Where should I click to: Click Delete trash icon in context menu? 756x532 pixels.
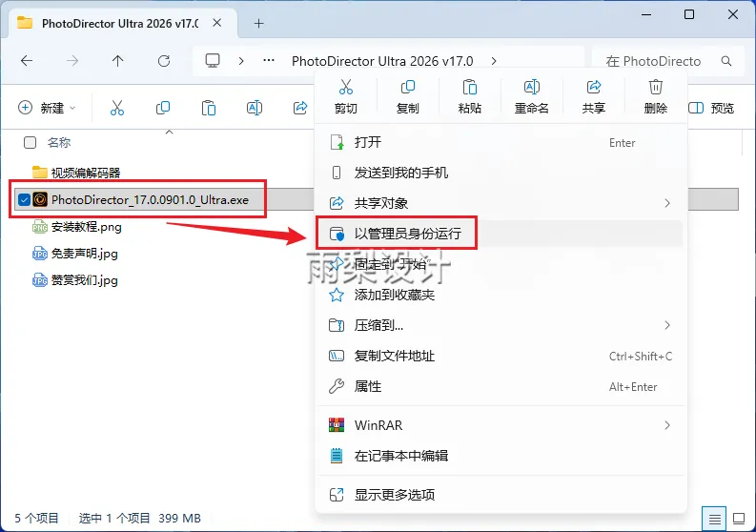655,88
